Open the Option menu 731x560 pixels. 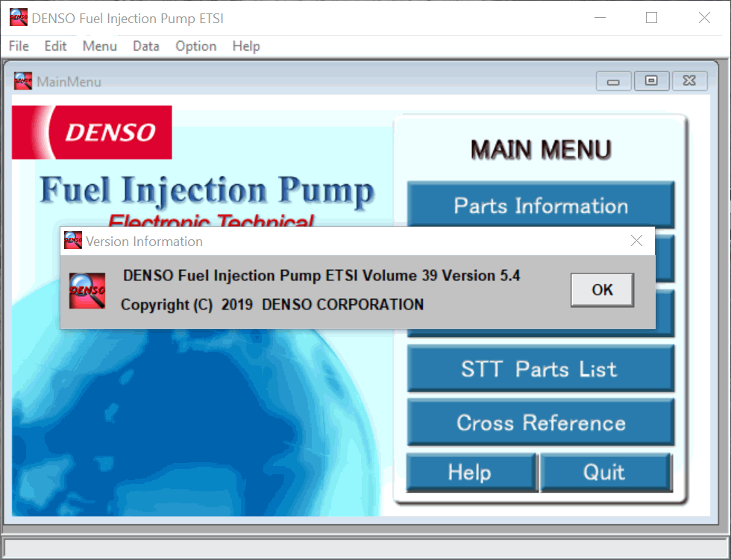(x=195, y=45)
